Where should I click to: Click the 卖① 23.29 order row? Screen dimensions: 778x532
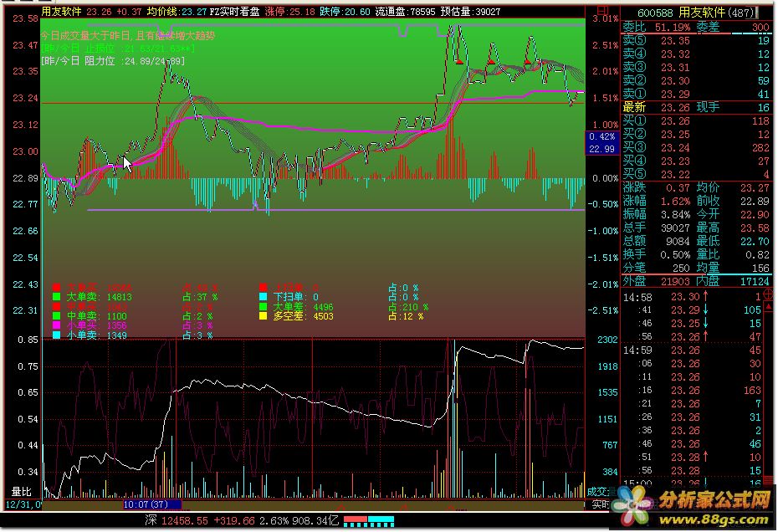(696, 94)
